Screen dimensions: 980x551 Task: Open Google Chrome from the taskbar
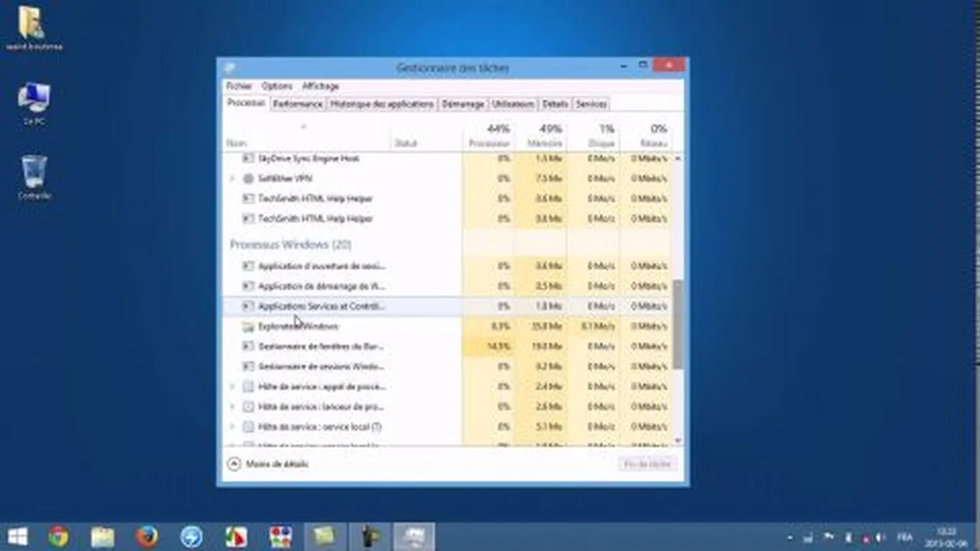(x=58, y=537)
